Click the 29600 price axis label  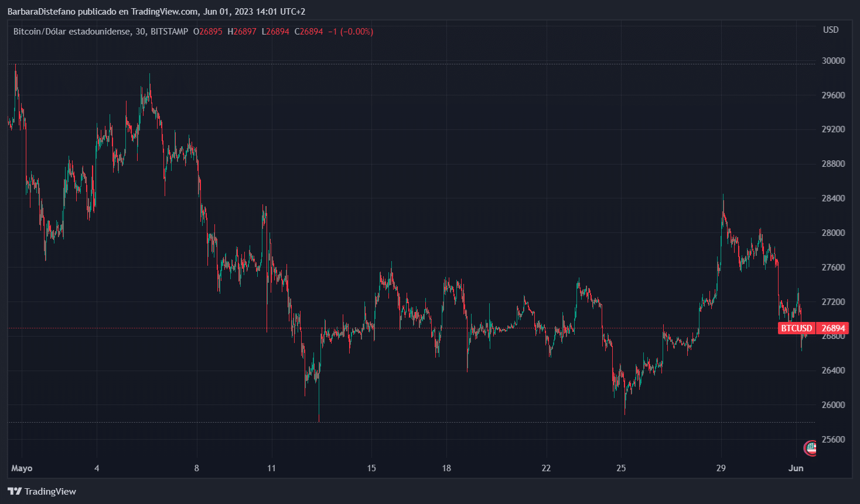point(834,95)
